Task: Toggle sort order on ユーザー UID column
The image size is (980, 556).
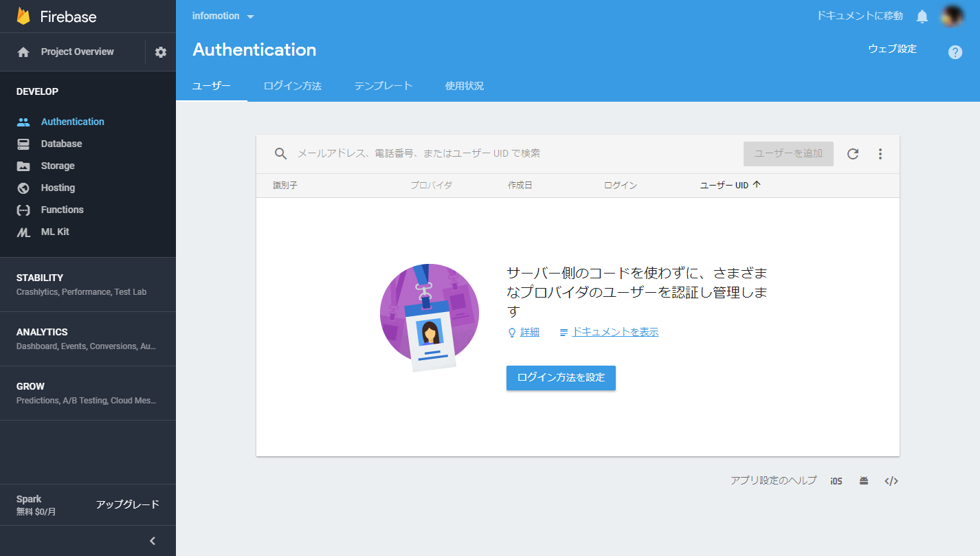Action: [730, 185]
